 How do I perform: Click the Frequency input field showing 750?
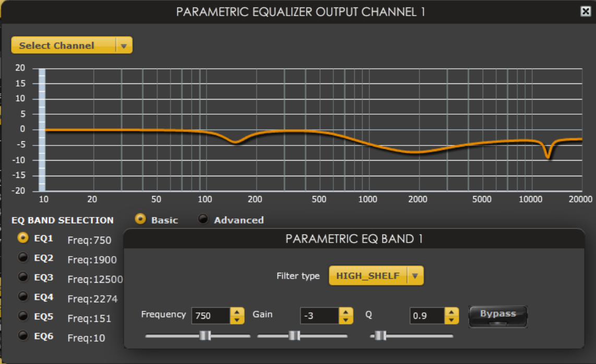[x=211, y=316]
